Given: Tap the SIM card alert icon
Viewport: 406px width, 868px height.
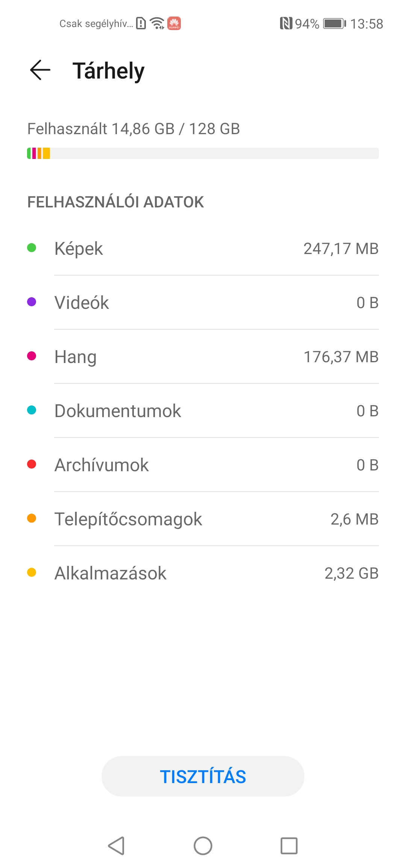Looking at the screenshot, I should tap(141, 23).
